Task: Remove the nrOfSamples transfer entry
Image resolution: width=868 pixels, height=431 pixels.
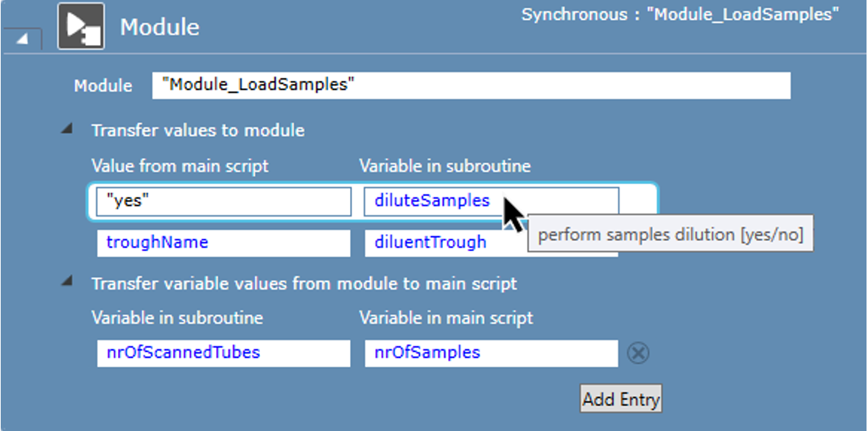Action: coord(638,354)
